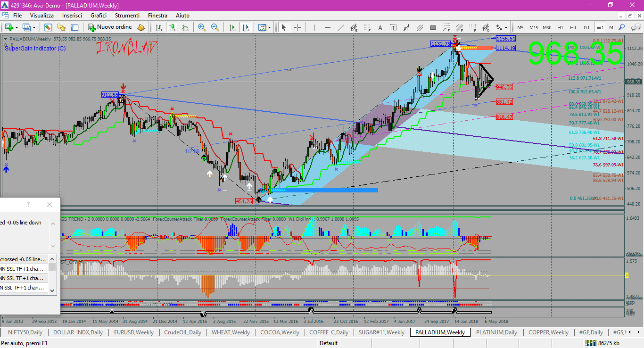Open the Profiles toolbar icon
644x348 pixels.
click(27, 27)
